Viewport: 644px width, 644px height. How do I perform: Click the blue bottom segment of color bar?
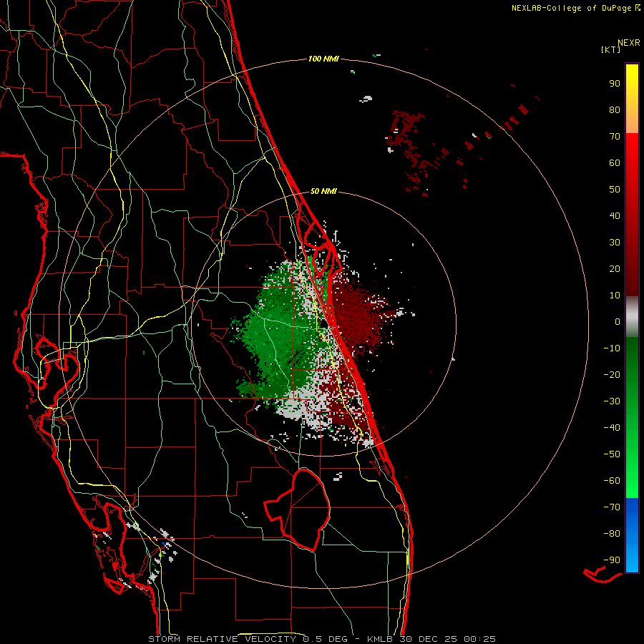point(632,535)
